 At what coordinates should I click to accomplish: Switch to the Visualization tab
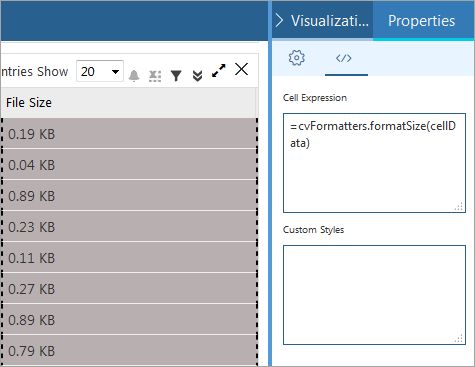tap(330, 21)
